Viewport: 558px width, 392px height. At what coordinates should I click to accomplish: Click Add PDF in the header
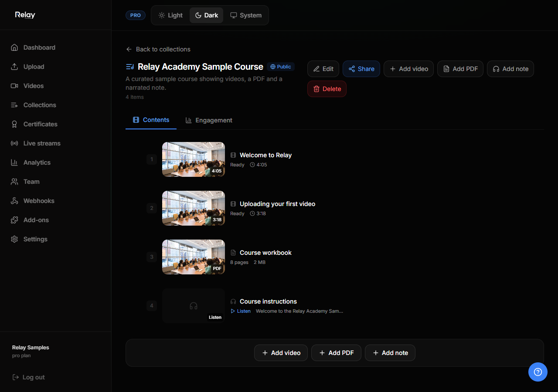[x=460, y=69]
